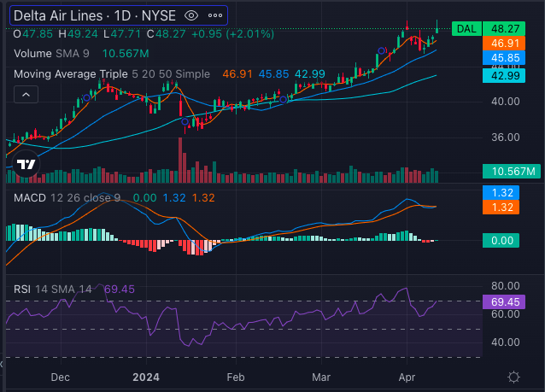Image resolution: width=545 pixels, height=392 pixels.
Task: Click the TradingView logo on the chart
Action: [26, 164]
